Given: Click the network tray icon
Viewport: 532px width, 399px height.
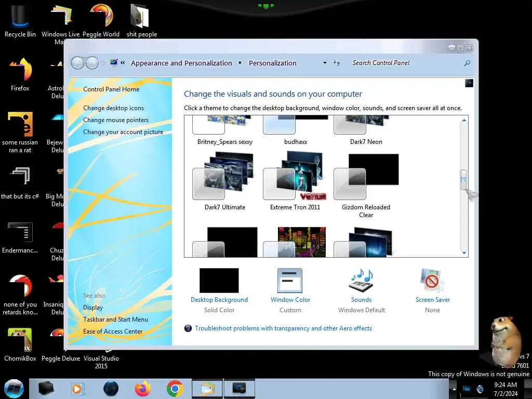Looking at the screenshot, I should (x=467, y=389).
